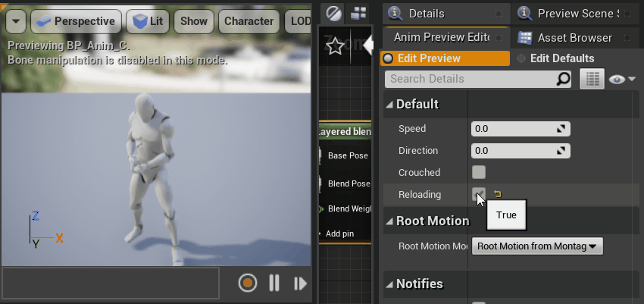
Task: Reset Reloading to default with yellow arrow
Action: [x=498, y=194]
